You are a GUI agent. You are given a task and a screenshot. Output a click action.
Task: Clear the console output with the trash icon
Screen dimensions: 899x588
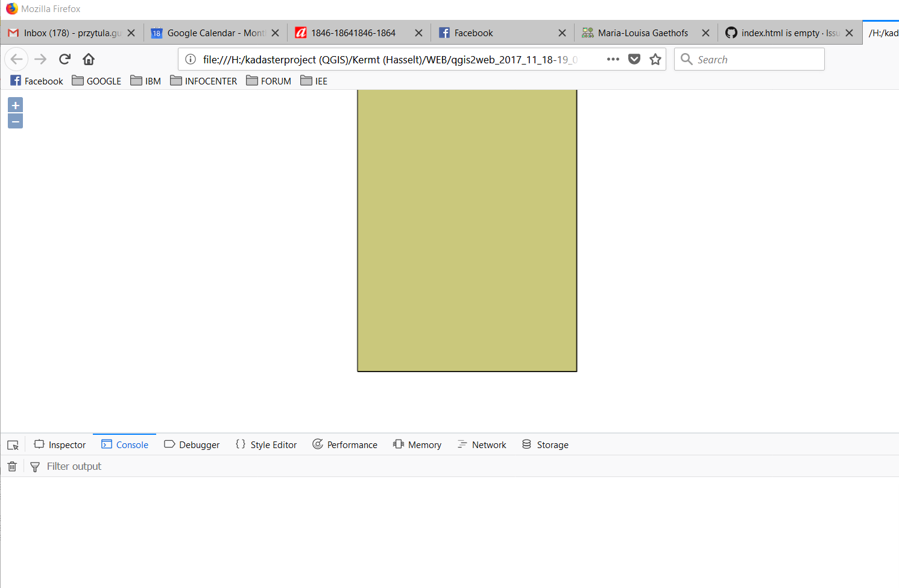11,466
